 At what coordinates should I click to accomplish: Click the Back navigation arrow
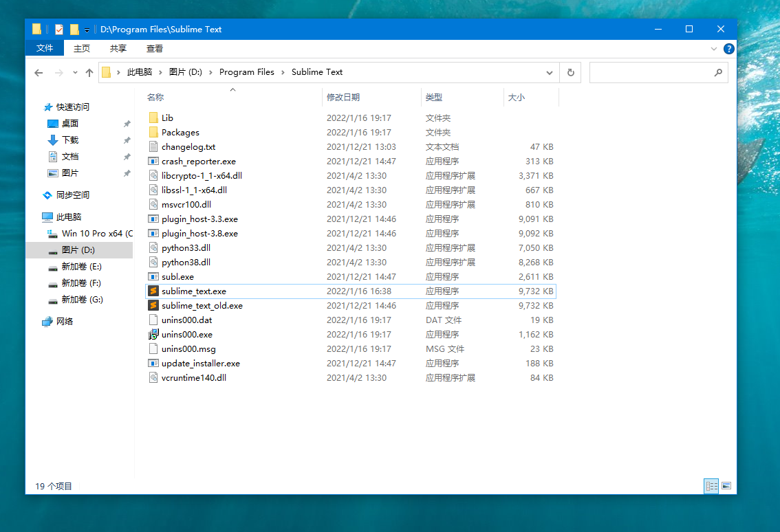coord(39,72)
